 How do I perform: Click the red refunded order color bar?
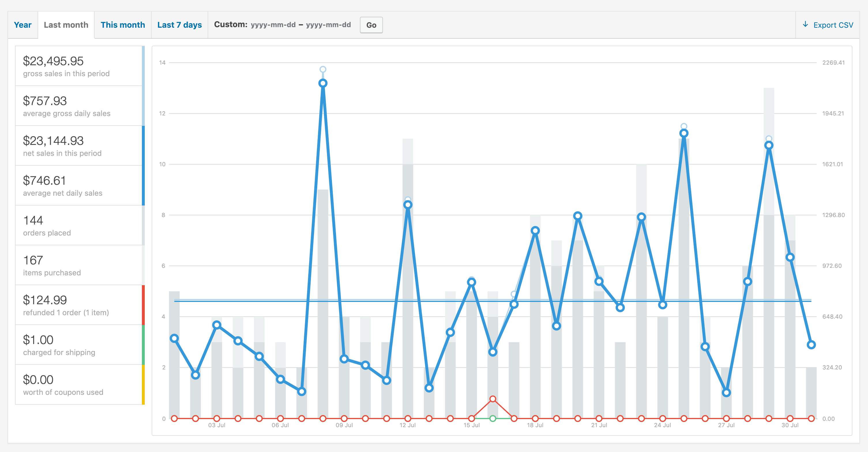point(143,305)
